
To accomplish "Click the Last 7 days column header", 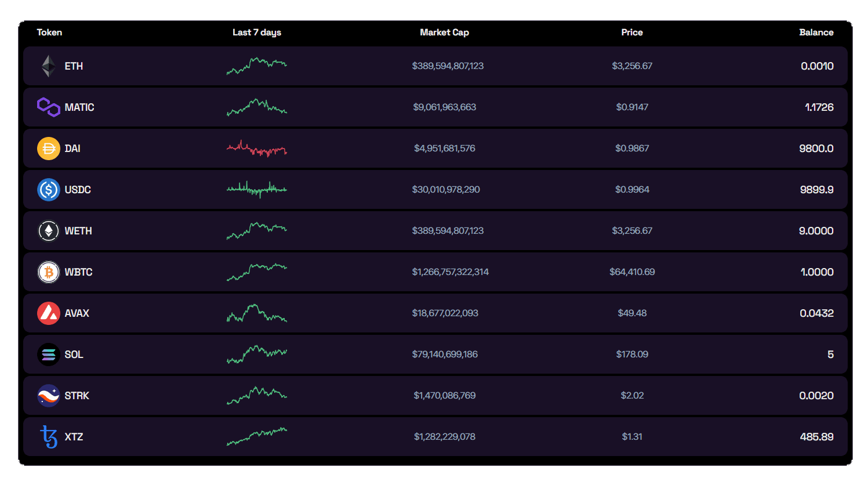I will (257, 32).
